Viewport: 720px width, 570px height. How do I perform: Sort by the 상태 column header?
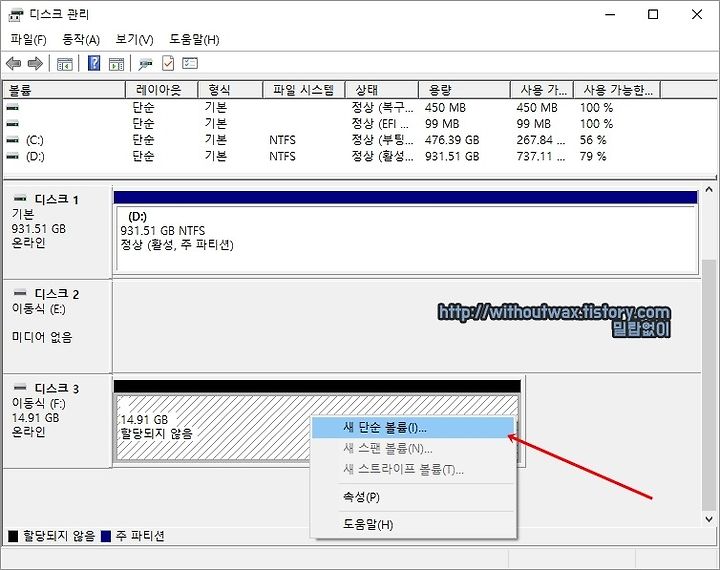pos(382,90)
